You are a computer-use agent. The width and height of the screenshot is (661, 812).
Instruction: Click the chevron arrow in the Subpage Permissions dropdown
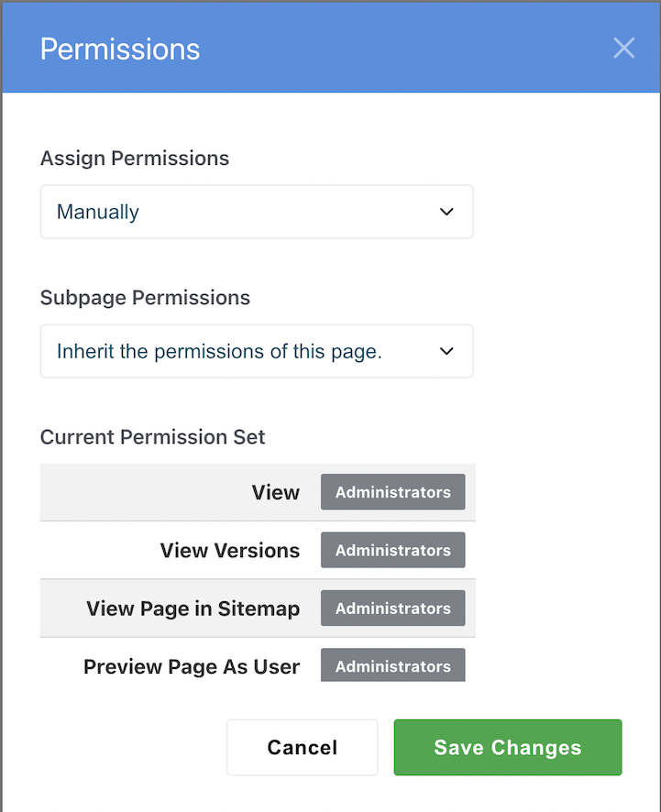tap(446, 351)
